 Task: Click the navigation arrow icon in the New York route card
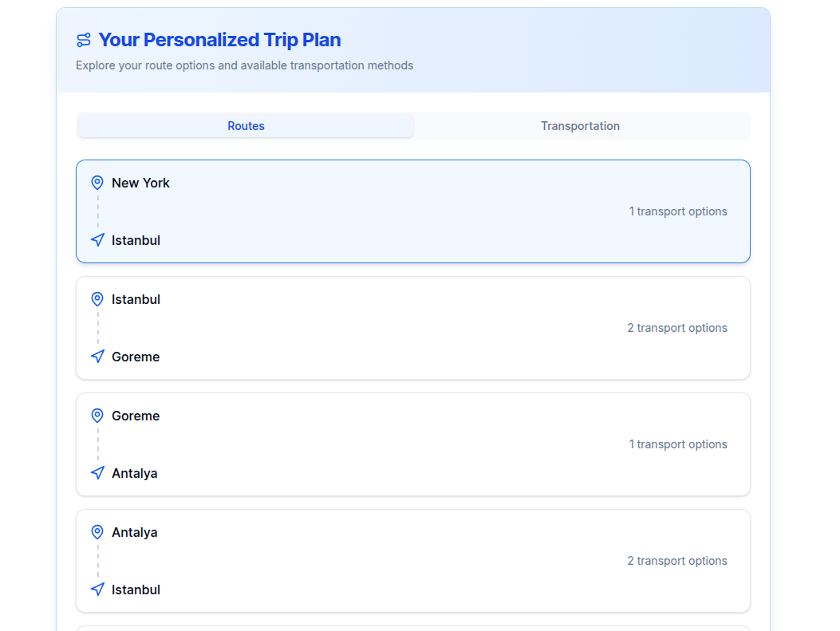point(97,240)
